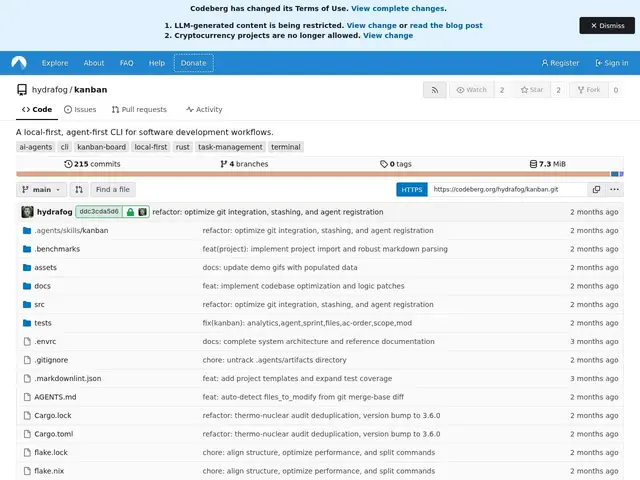Click the orange language statistics bar

click(x=313, y=174)
